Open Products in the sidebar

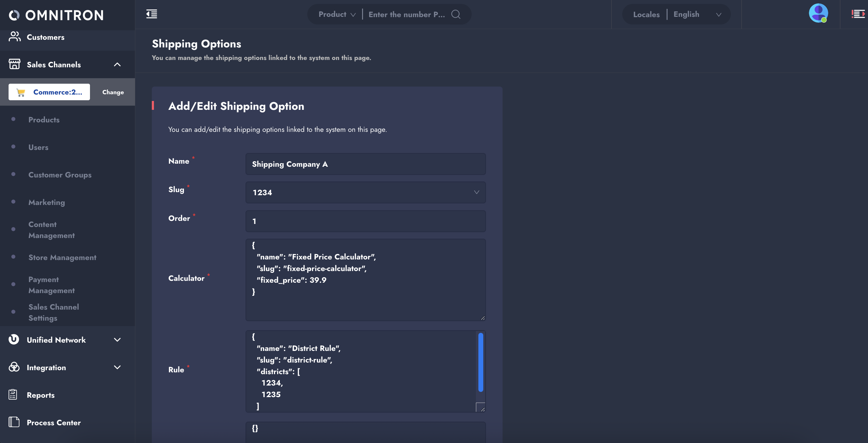pyautogui.click(x=44, y=120)
